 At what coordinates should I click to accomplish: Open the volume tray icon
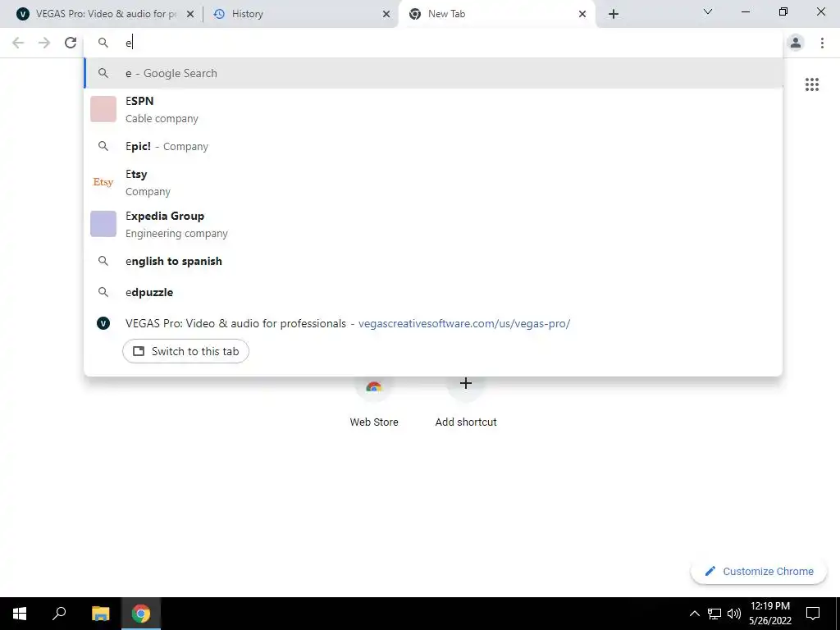coord(734,614)
